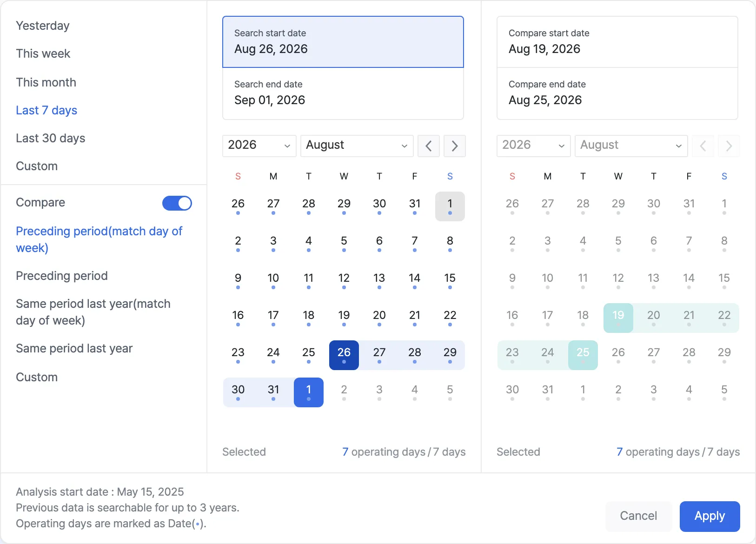Pick August 25 end date in compare calendar
This screenshot has height=544, width=756.
(583, 355)
